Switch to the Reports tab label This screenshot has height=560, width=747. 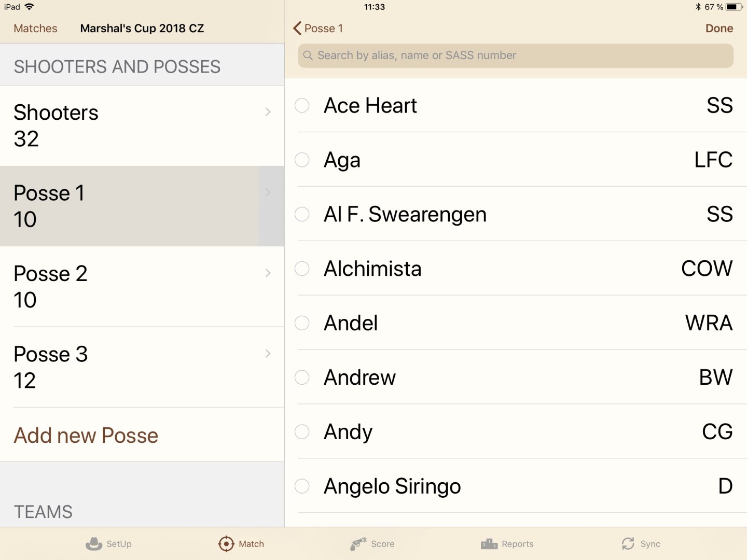517,544
